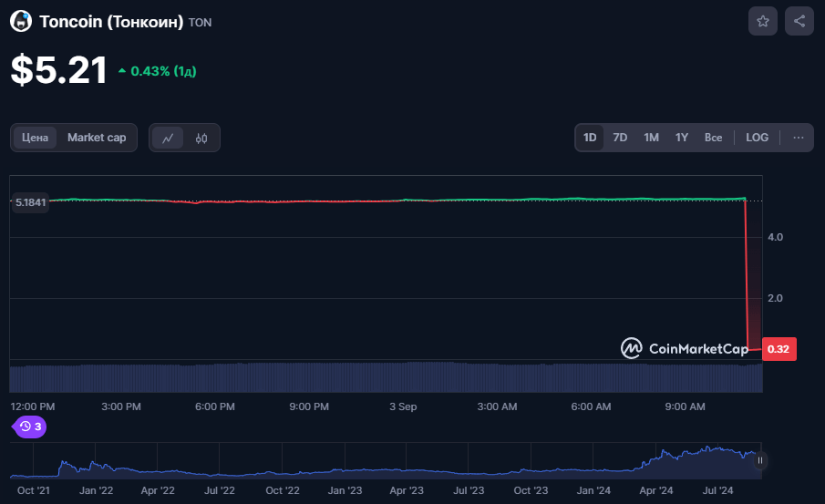Image resolution: width=825 pixels, height=504 pixels.
Task: Click Oct '21 on the overview timeline
Action: pos(33,490)
